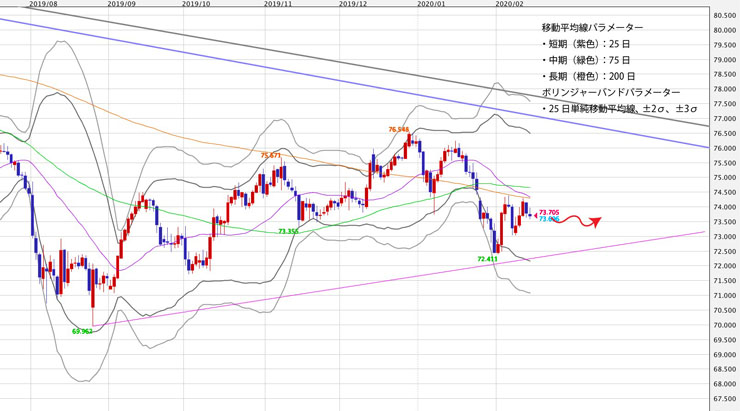
Task: Select the 2019/11 date label
Action: (278, 3)
